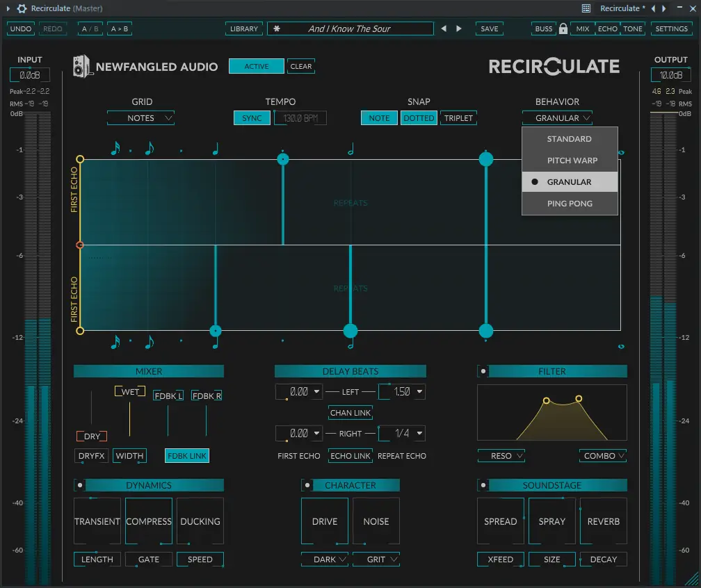This screenshot has height=588, width=701.
Task: Toggle the CHARACTER section enable dot
Action: coord(307,485)
